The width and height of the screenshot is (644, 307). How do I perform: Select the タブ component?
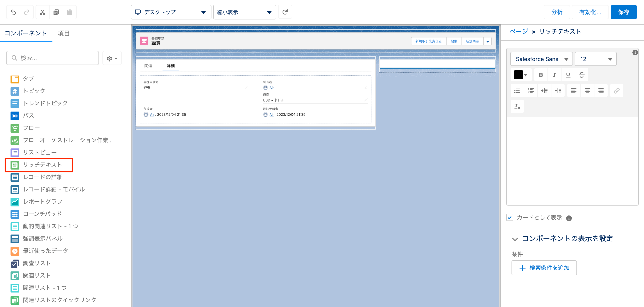(x=23, y=79)
